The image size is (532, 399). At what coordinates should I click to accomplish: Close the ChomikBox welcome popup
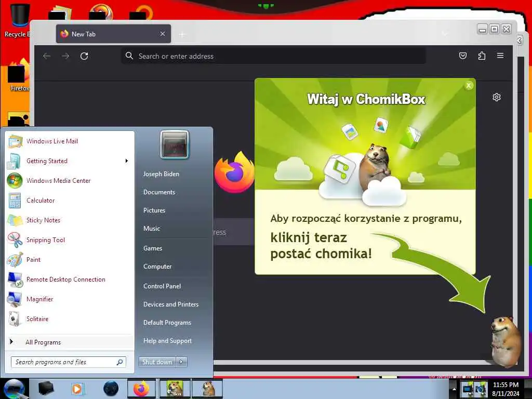[x=469, y=86]
